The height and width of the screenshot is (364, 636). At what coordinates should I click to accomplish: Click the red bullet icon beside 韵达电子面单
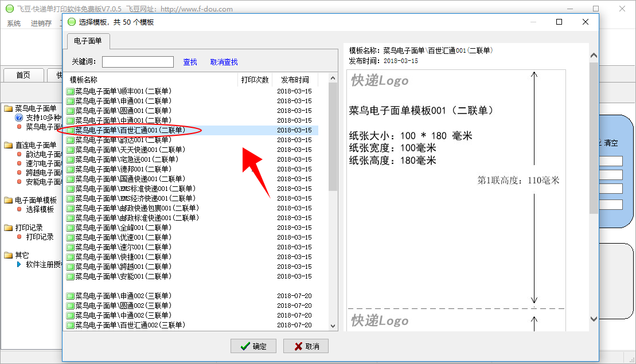click(19, 154)
